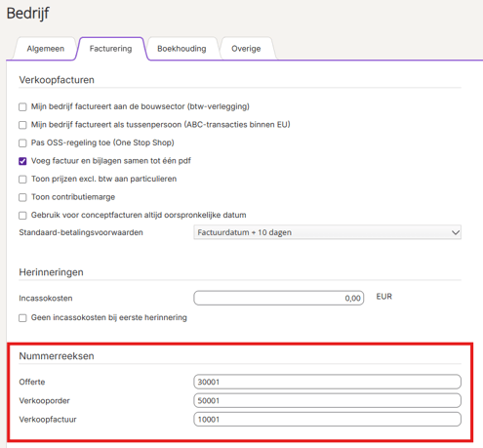Enable Pas OSS-regeling toe checkbox

tap(22, 143)
